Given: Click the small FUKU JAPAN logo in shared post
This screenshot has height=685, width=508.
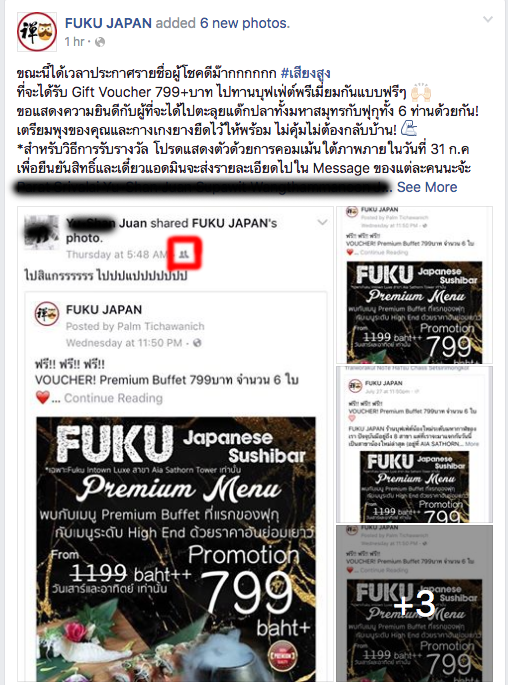Looking at the screenshot, I should tap(47, 314).
